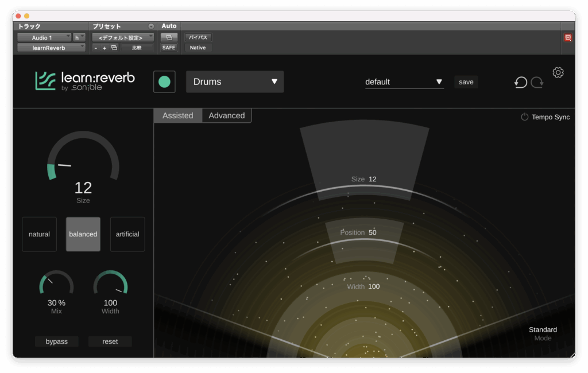The image size is (588, 373).
Task: Toggle the plugin bypass button
Action: click(57, 341)
